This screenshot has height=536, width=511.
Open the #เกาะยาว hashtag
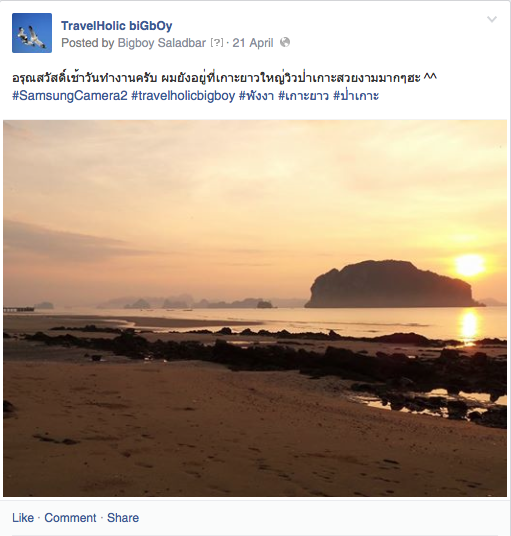pos(304,96)
